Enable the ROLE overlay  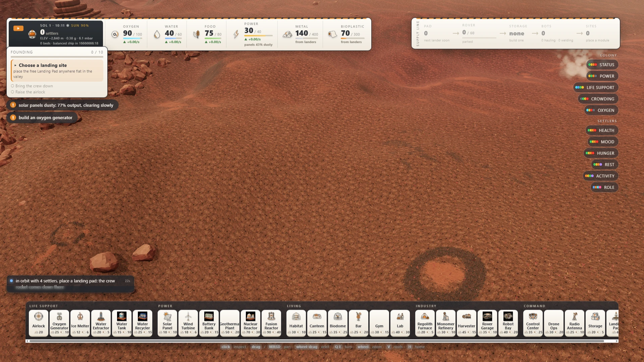coord(604,187)
